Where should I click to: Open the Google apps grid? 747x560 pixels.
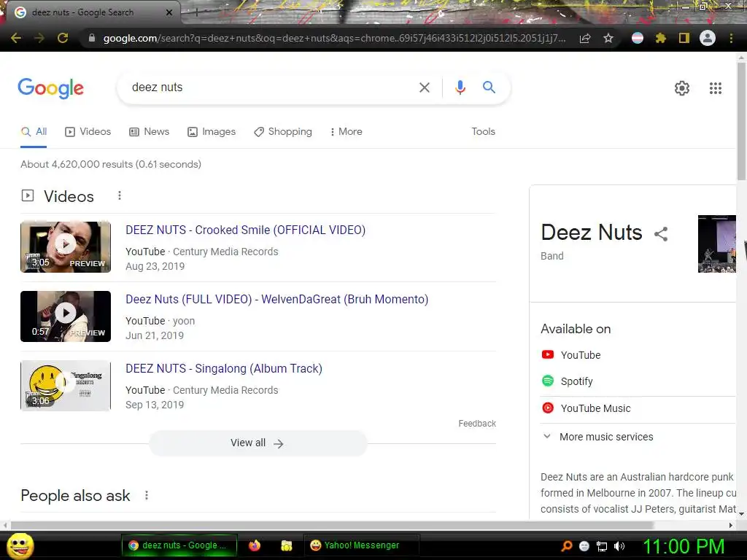pos(715,88)
